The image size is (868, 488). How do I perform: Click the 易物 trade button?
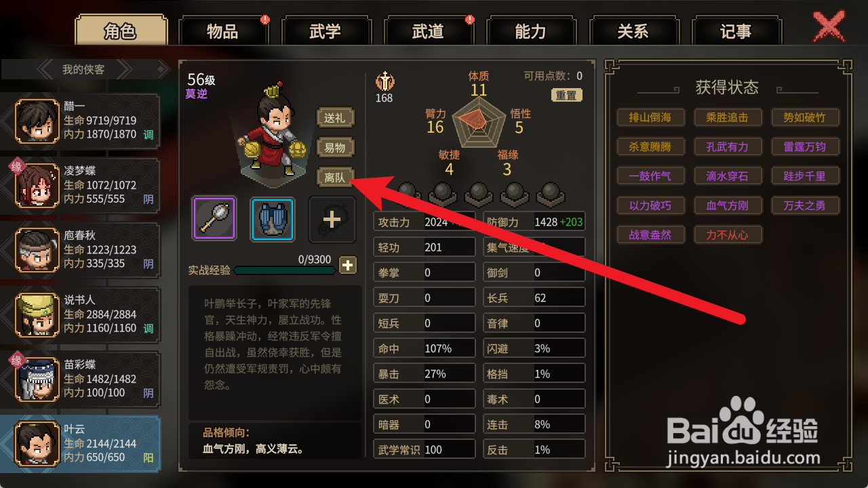(x=335, y=148)
